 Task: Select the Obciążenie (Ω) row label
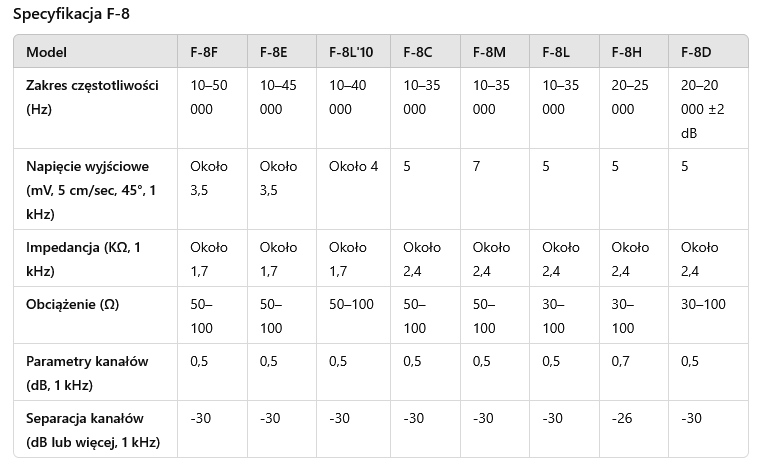(x=72, y=304)
